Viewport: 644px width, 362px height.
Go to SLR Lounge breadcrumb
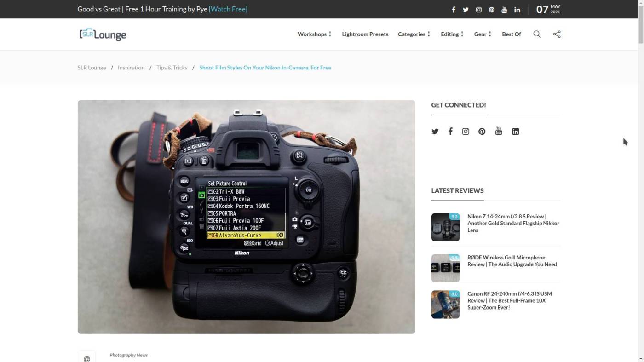(92, 68)
